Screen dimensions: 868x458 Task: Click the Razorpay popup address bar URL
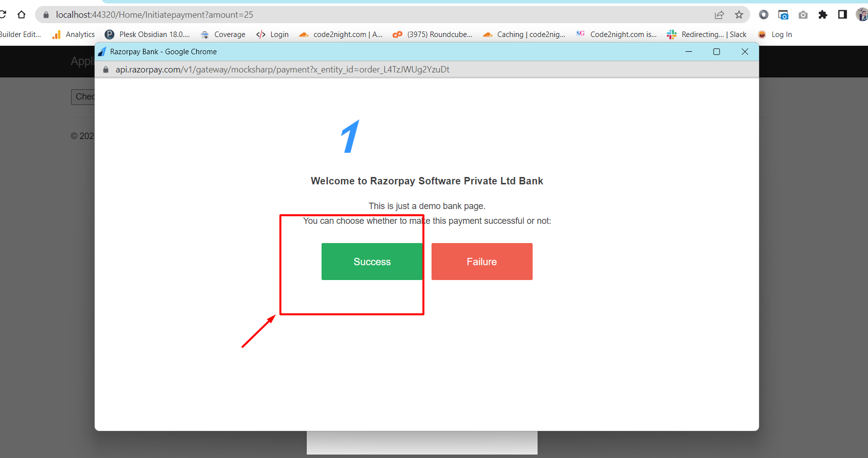[x=283, y=70]
